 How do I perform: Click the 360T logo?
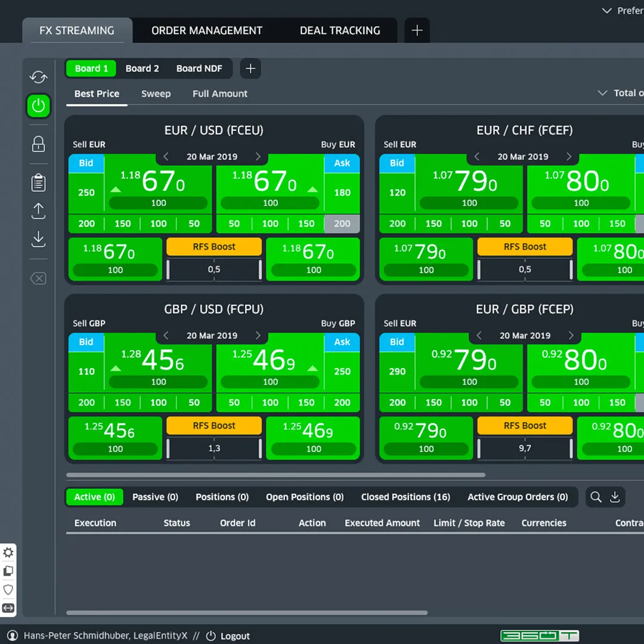[540, 636]
